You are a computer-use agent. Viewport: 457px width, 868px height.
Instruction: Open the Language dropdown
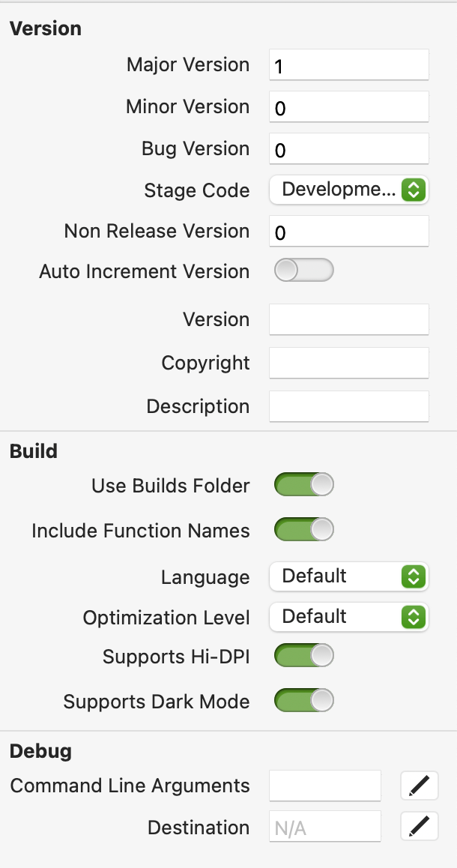coord(348,576)
